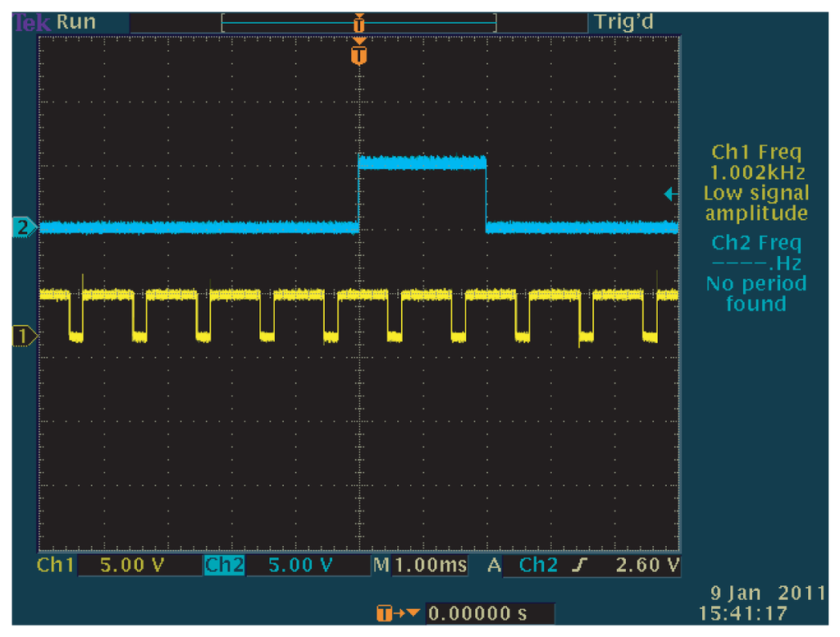This screenshot has height=637, width=840.
Task: Toggle the Run acquisition status indicator
Action: pyautogui.click(x=76, y=21)
